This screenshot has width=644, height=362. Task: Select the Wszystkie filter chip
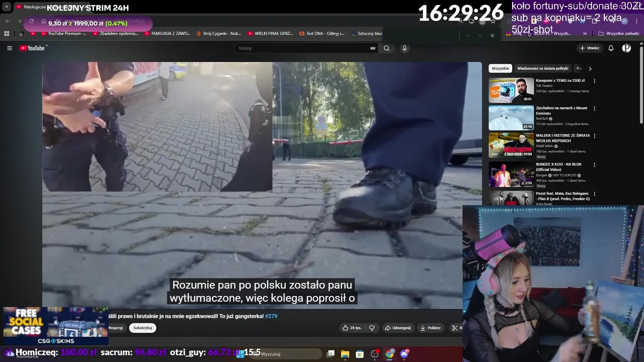click(x=500, y=68)
